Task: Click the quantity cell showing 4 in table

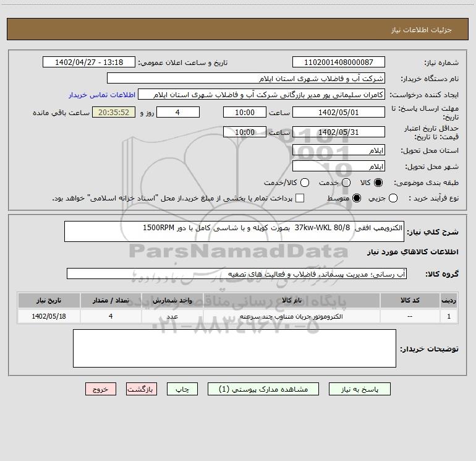Action: [111, 316]
